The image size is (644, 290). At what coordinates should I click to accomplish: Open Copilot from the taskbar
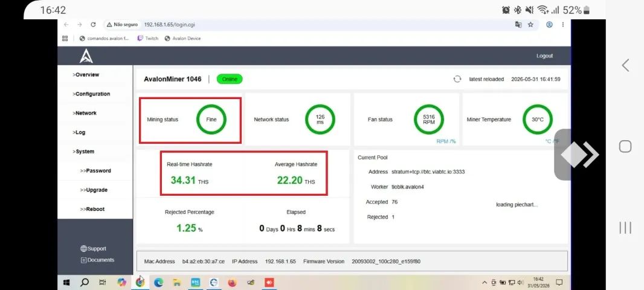point(121,283)
